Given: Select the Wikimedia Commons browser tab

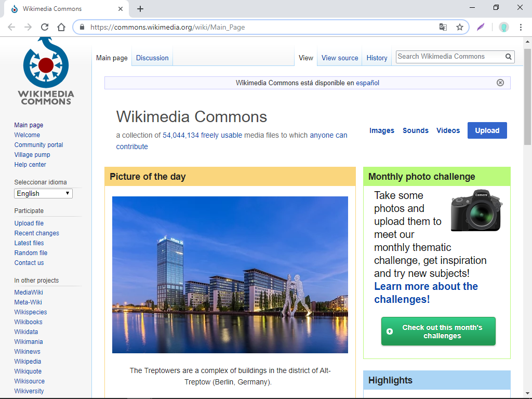Looking at the screenshot, I should point(66,9).
